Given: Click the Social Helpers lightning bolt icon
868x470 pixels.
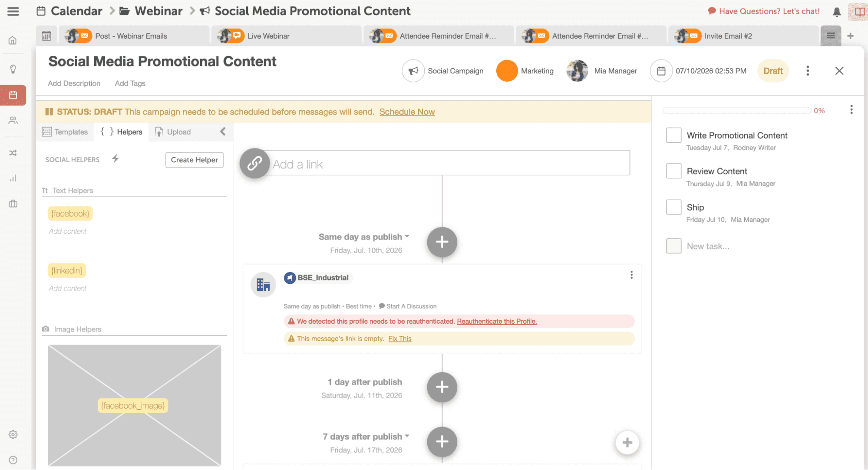Looking at the screenshot, I should click(114, 159).
